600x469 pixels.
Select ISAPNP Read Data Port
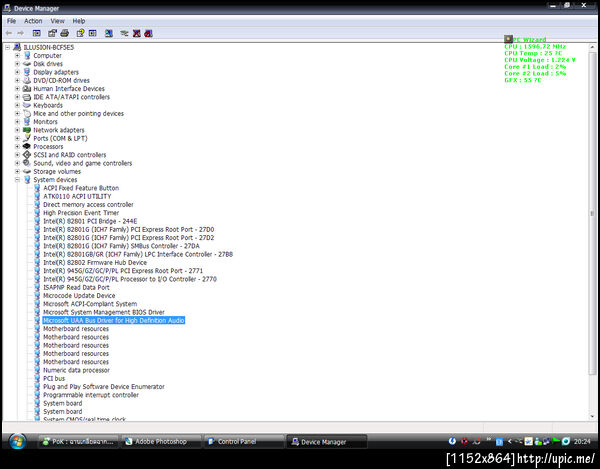click(x=76, y=287)
